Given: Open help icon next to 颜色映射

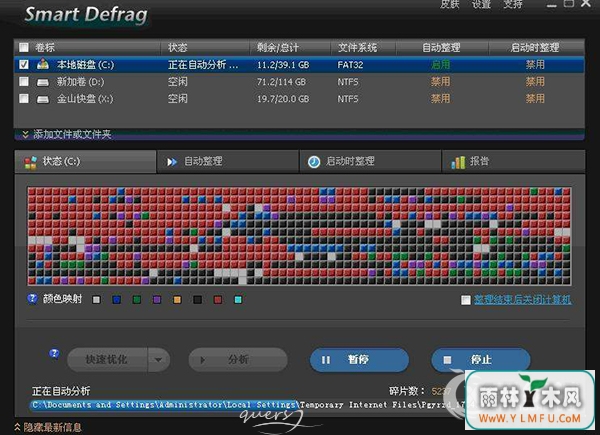Looking at the screenshot, I should coord(33,298).
